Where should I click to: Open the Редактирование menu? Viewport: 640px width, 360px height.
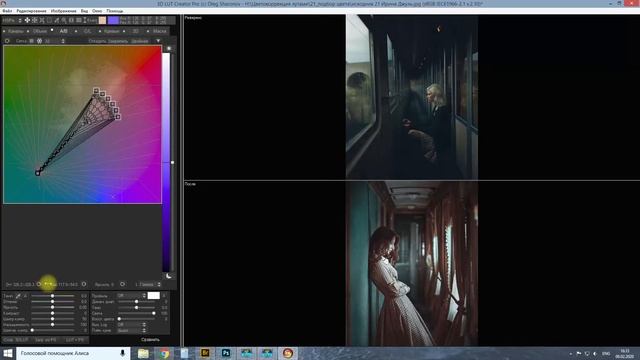(x=31, y=11)
